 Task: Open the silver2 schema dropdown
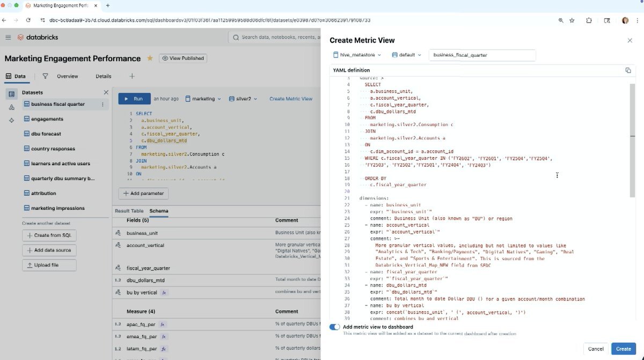[x=243, y=99]
